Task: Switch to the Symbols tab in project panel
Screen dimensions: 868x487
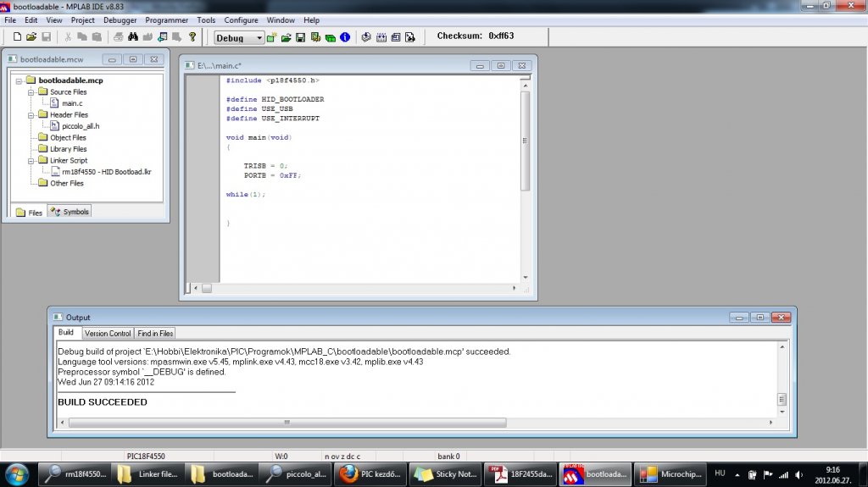Action: [x=70, y=212]
